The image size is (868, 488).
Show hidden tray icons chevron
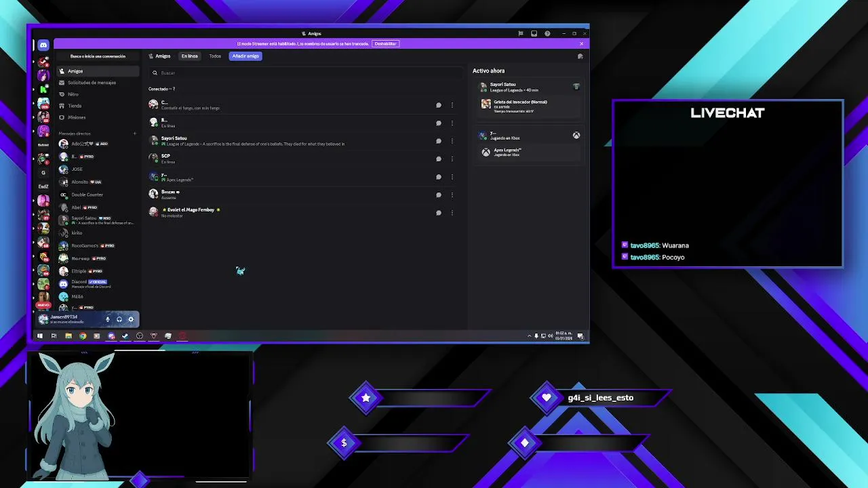click(529, 335)
